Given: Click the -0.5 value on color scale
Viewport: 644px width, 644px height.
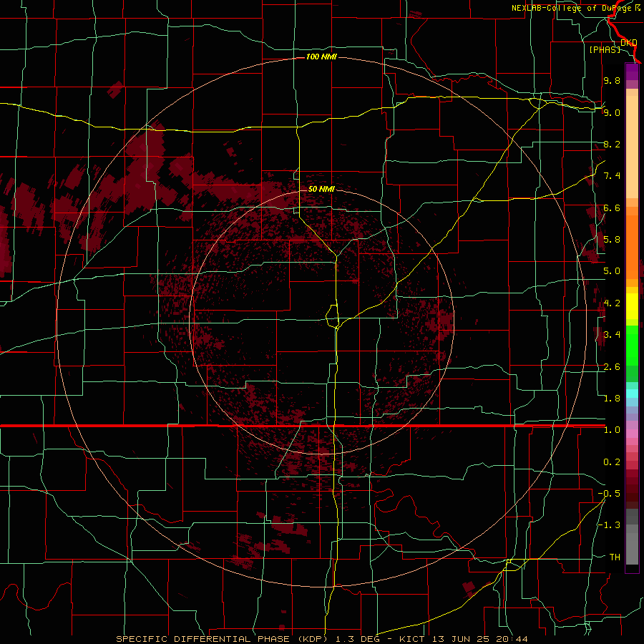Looking at the screenshot, I should pos(609,494).
